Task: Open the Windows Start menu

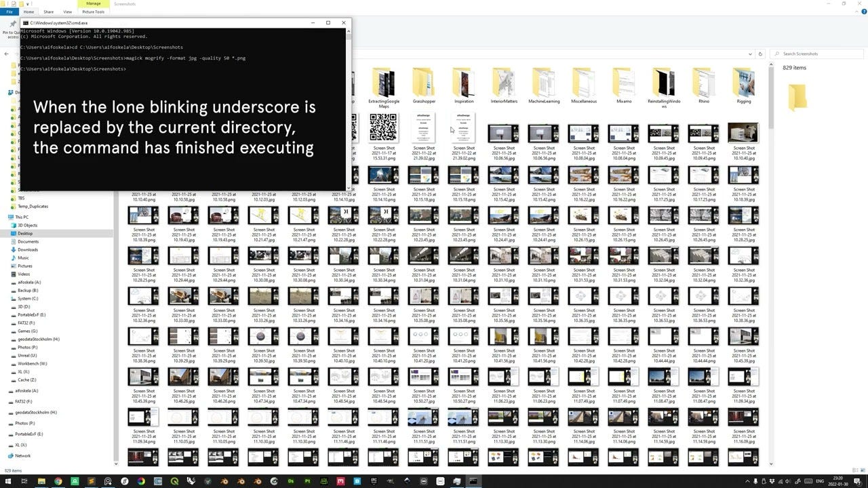Action: (8, 481)
